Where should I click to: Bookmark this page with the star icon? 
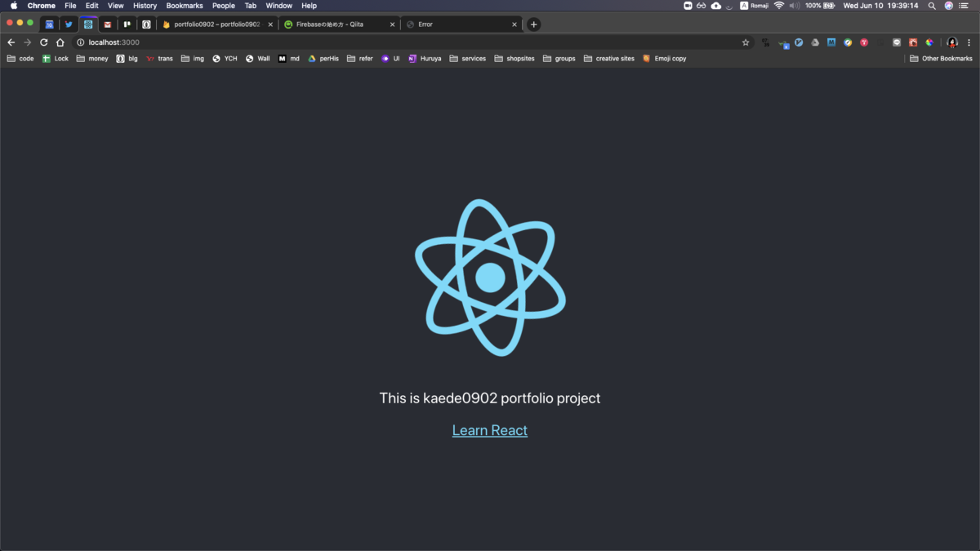pyautogui.click(x=746, y=42)
